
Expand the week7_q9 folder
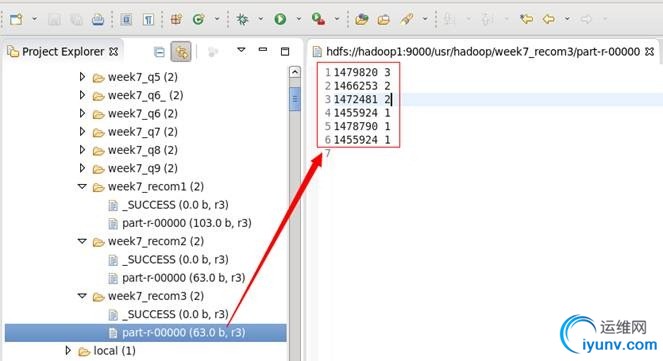pos(82,168)
